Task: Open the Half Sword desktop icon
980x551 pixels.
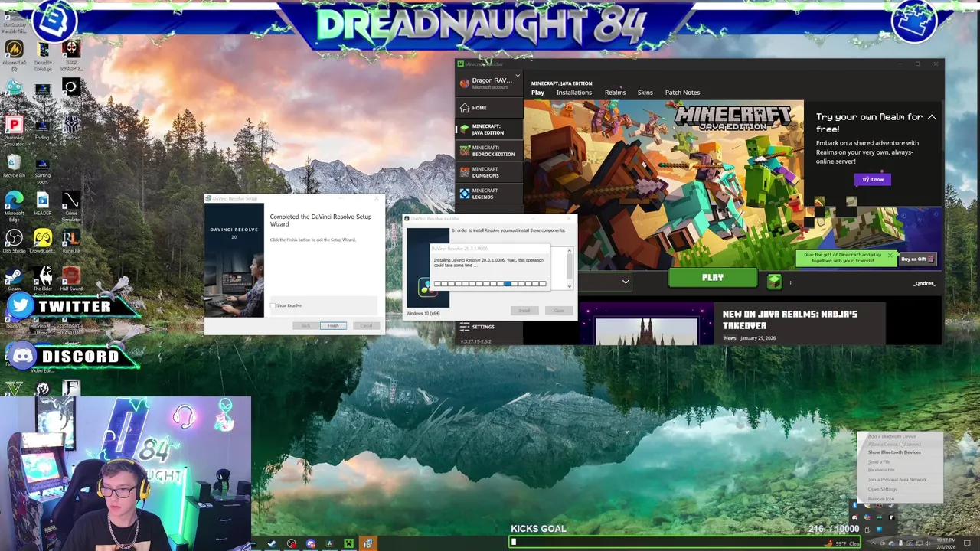Action: click(71, 279)
